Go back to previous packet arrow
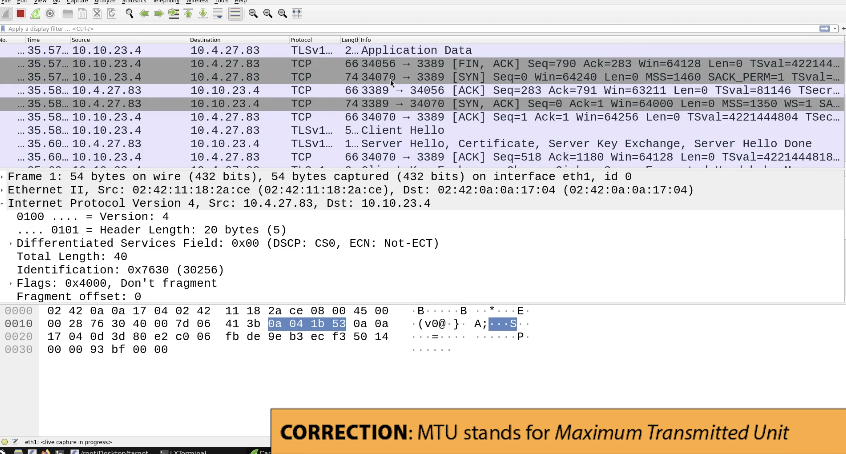846x454 pixels. (x=145, y=14)
